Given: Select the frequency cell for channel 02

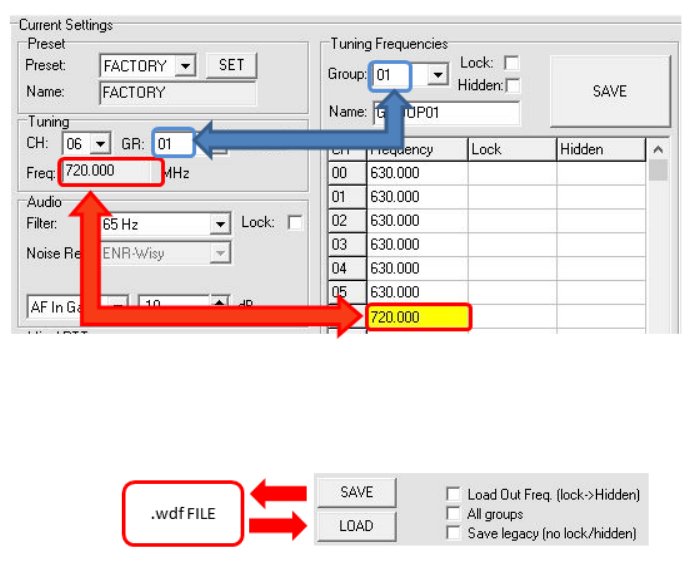Looking at the screenshot, I should pos(417,221).
